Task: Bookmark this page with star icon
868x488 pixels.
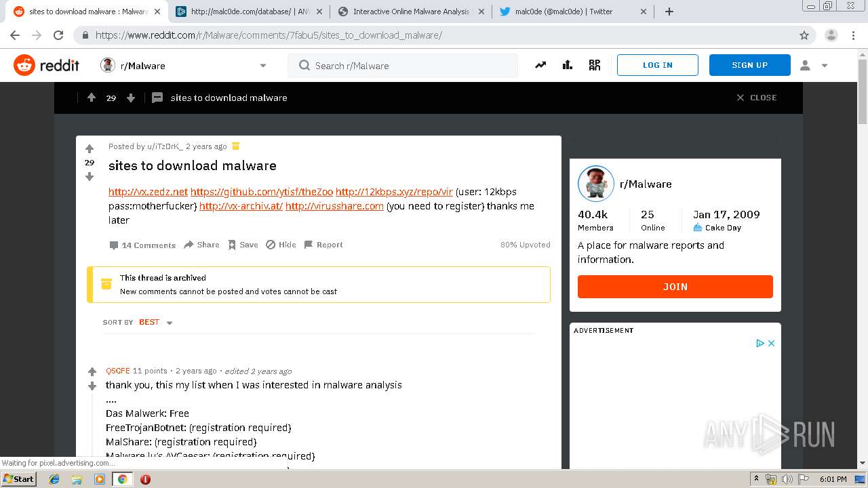Action: (804, 35)
